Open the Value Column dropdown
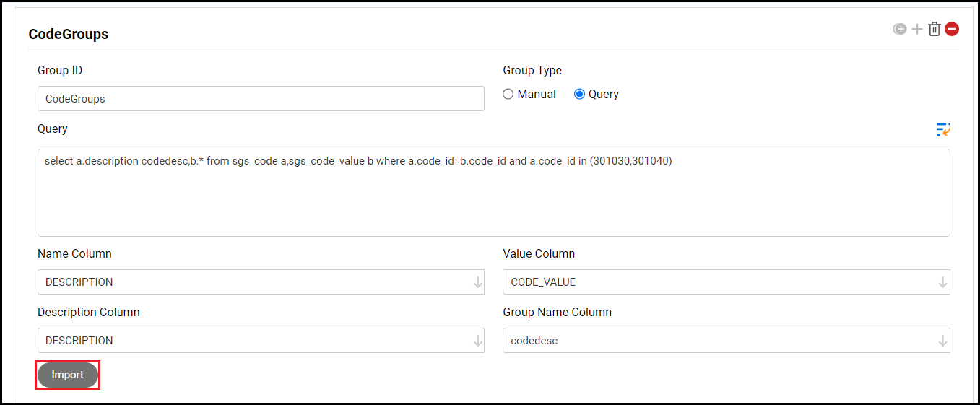The height and width of the screenshot is (405, 980). click(x=942, y=282)
